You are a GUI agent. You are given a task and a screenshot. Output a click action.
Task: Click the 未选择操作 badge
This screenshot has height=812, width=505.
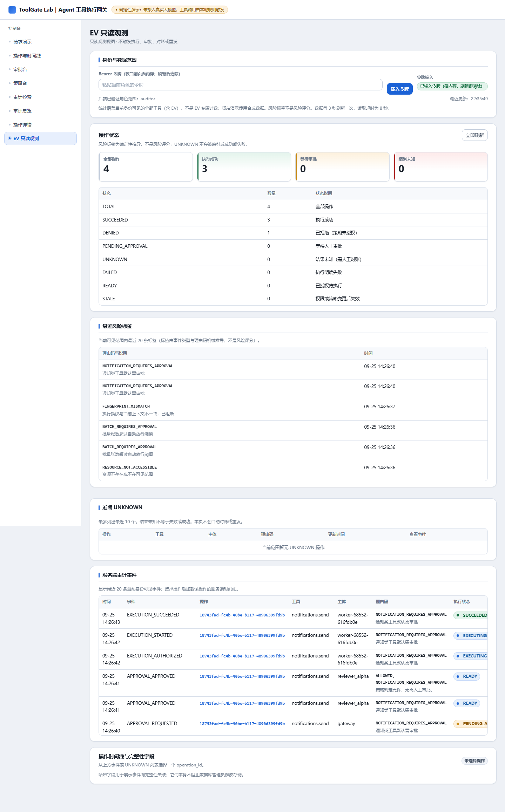[474, 761]
